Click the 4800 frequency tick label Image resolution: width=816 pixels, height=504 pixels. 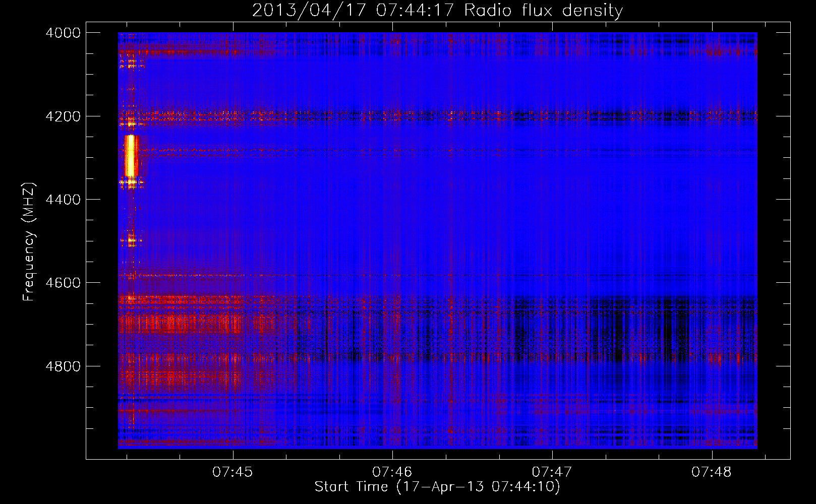click(x=63, y=366)
